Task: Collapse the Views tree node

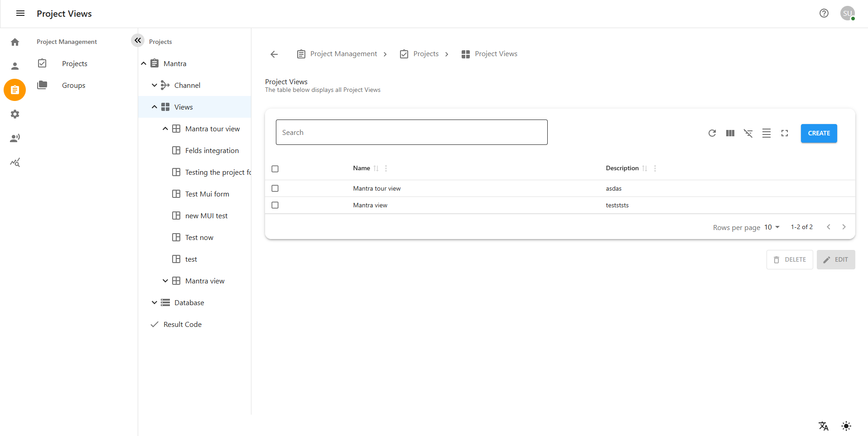Action: 154,107
